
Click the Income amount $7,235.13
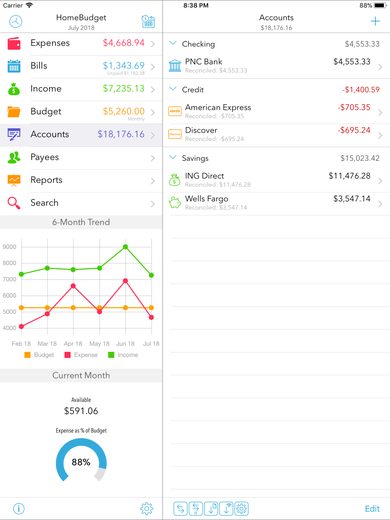pyautogui.click(x=123, y=89)
